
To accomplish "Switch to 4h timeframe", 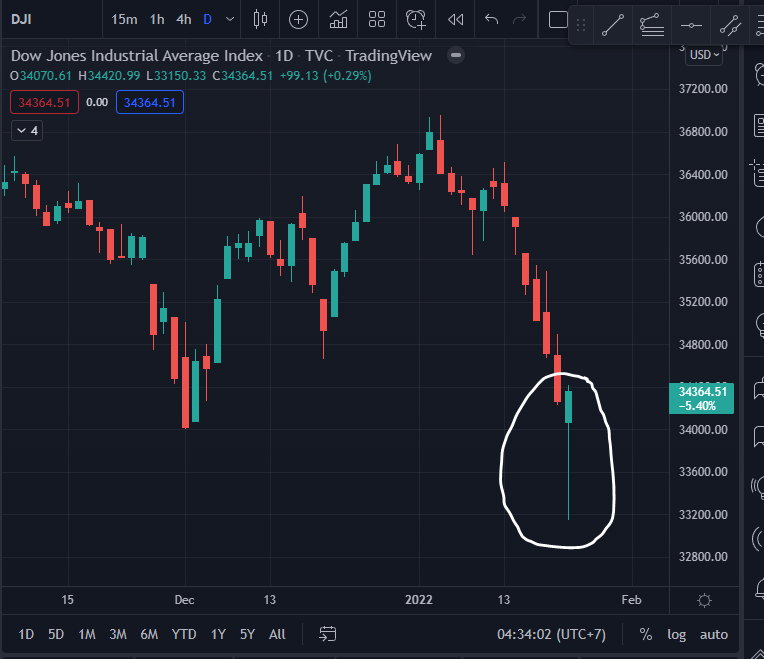I will tap(184, 19).
